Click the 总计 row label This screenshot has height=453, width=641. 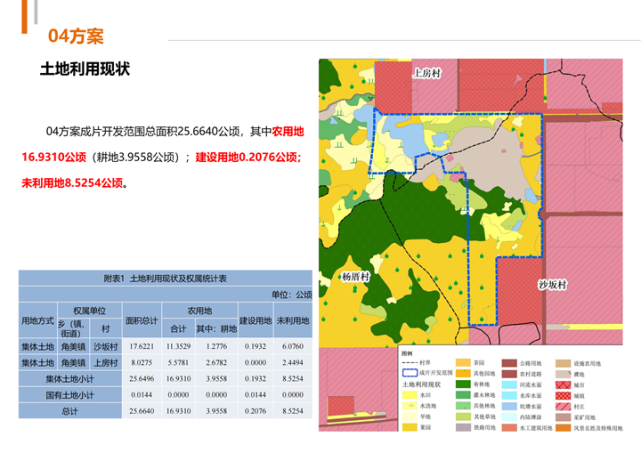[x=70, y=411]
